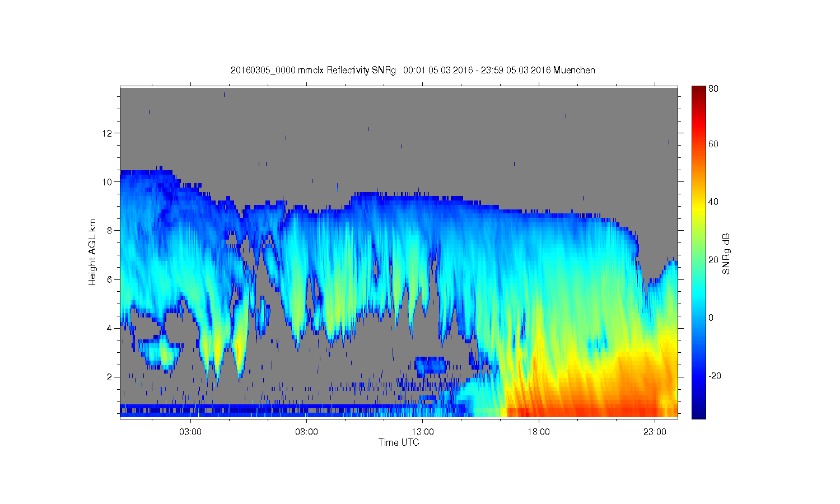Click the positive 20 colorbar value
Viewport: 840px width, 504px height.
(x=713, y=260)
